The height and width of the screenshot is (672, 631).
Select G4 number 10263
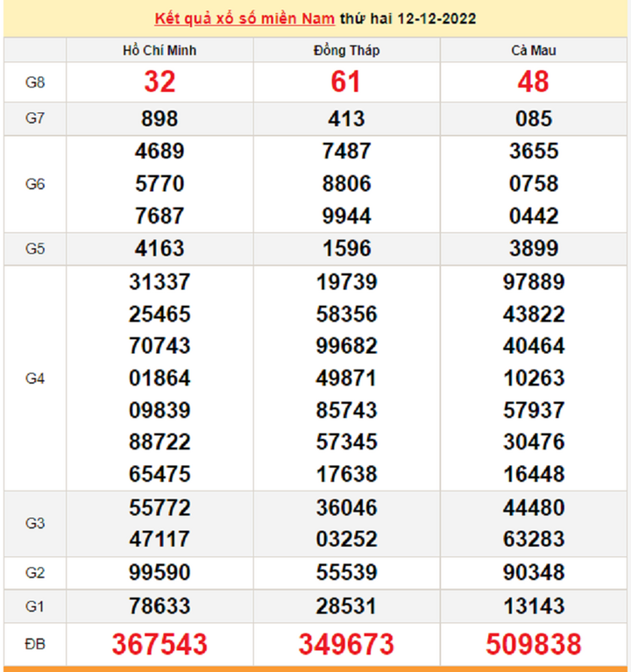534,378
